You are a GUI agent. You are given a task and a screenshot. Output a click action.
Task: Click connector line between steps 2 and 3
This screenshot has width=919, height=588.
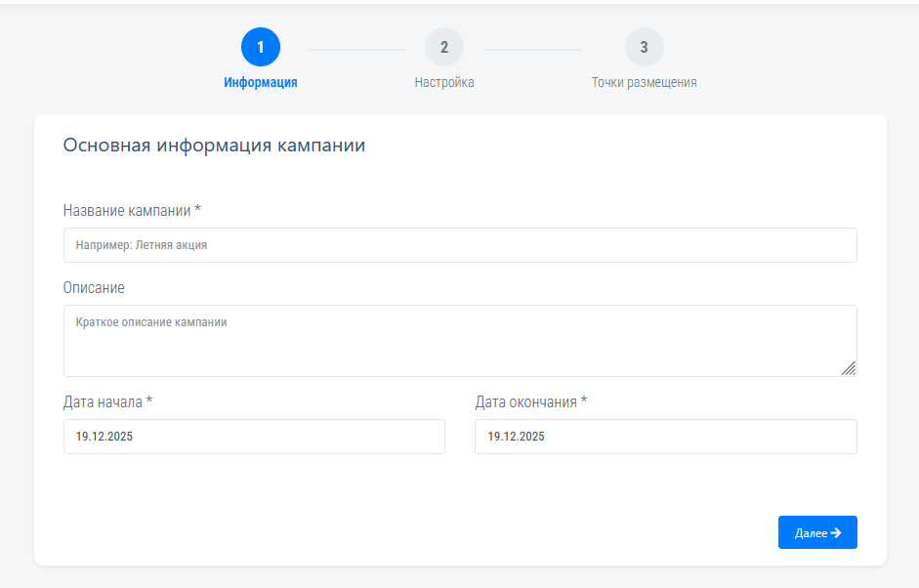click(533, 49)
